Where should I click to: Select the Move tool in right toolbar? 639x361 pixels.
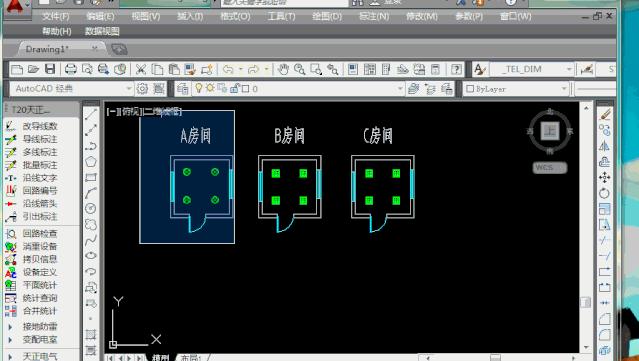(x=605, y=178)
